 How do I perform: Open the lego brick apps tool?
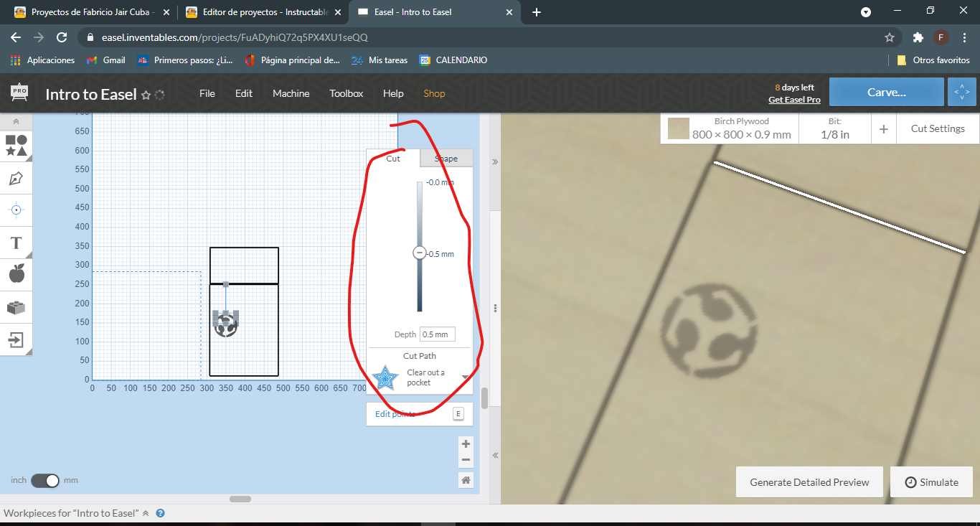(17, 307)
